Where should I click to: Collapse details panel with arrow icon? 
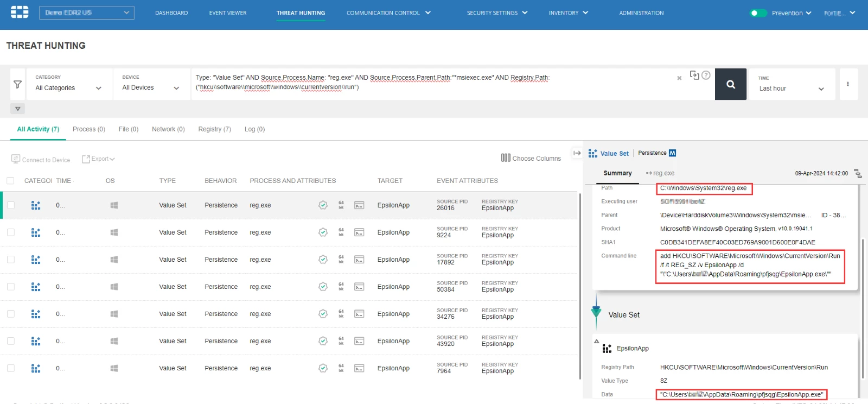(577, 153)
